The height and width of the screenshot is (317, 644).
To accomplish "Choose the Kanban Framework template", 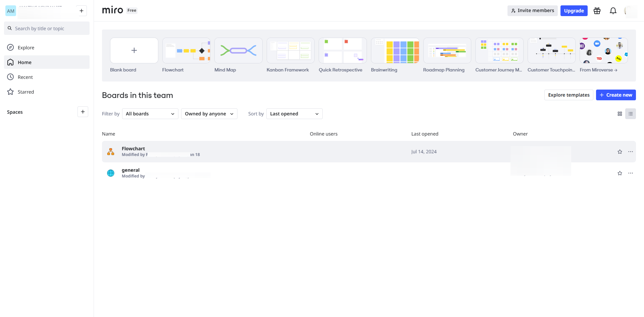I will [x=290, y=50].
